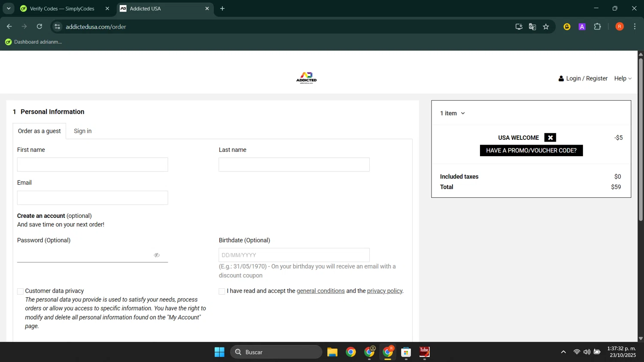Open the privacy policy link
644x362 pixels.
coord(385,291)
